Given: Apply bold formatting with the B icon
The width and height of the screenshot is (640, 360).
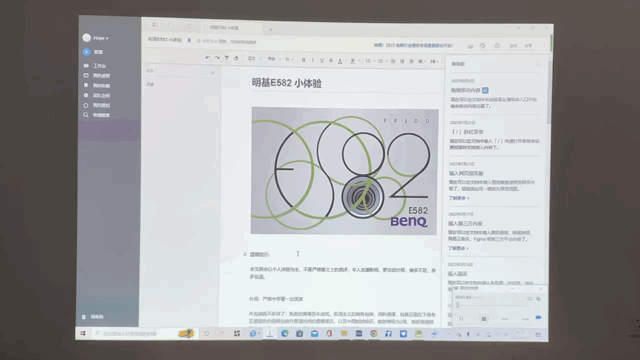Looking at the screenshot, I should (x=303, y=60).
